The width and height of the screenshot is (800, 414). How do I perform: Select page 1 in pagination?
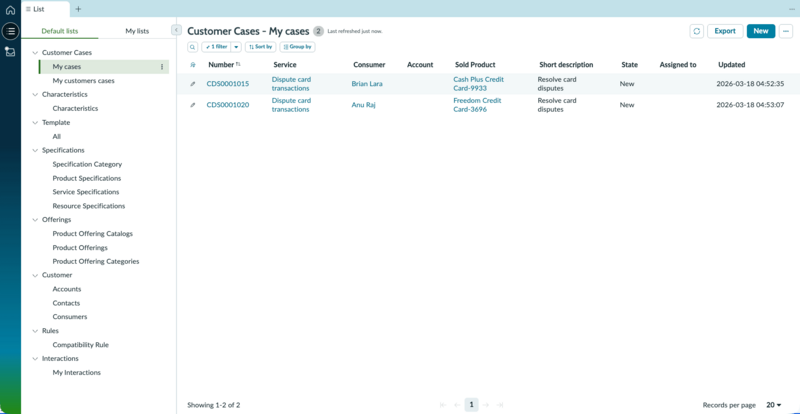pyautogui.click(x=471, y=405)
